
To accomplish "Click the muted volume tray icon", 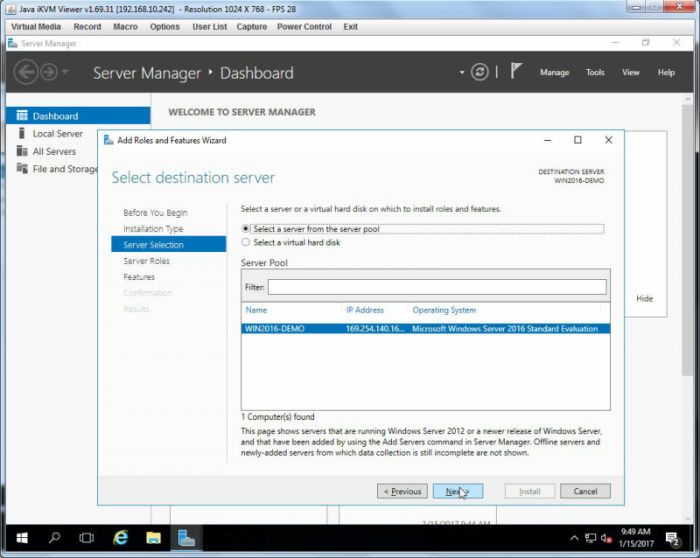I will click(x=606, y=538).
